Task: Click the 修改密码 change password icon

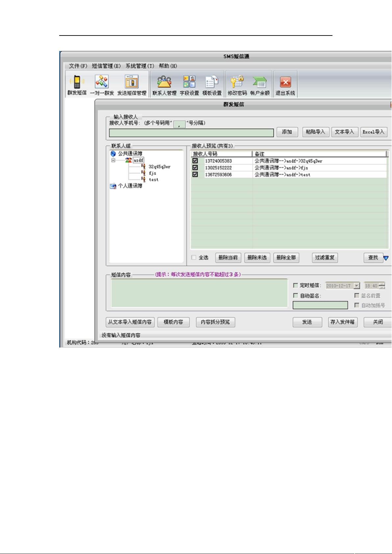Action: click(x=237, y=84)
